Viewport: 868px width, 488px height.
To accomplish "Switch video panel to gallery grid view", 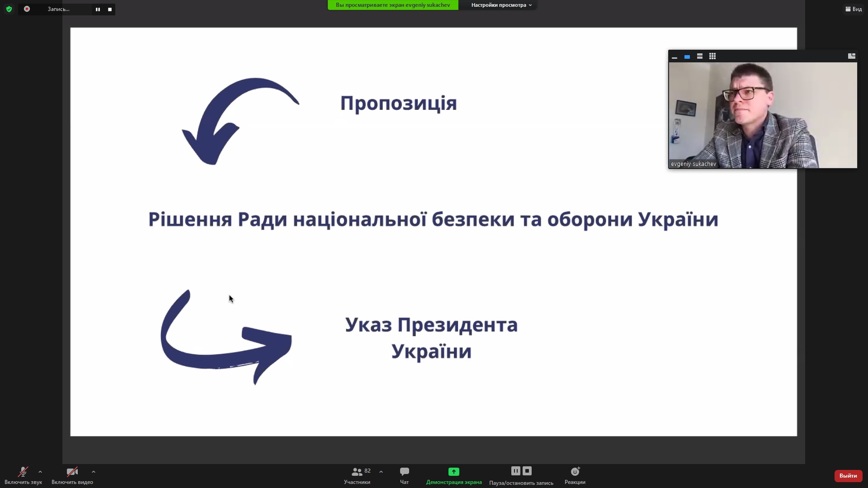I will point(712,56).
